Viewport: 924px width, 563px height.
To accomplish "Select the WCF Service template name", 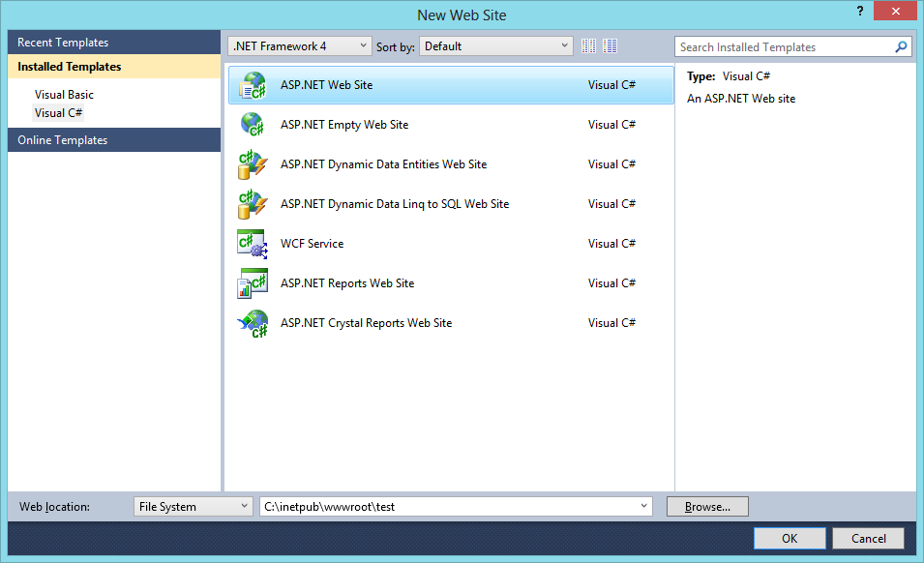I will 312,244.
